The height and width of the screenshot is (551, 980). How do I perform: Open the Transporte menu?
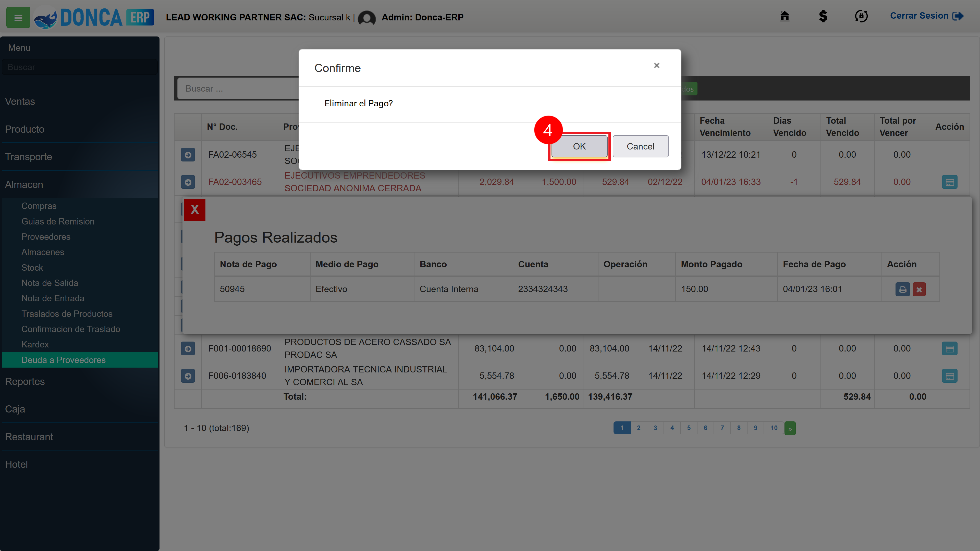[80, 157]
